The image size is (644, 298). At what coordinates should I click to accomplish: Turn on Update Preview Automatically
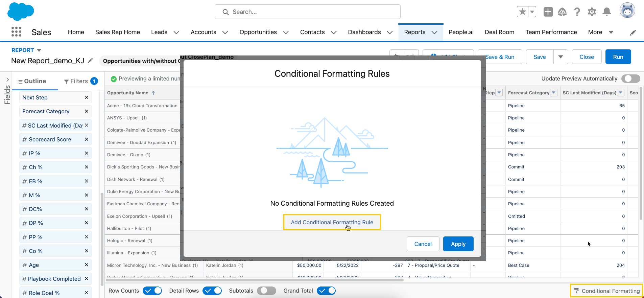tap(631, 78)
